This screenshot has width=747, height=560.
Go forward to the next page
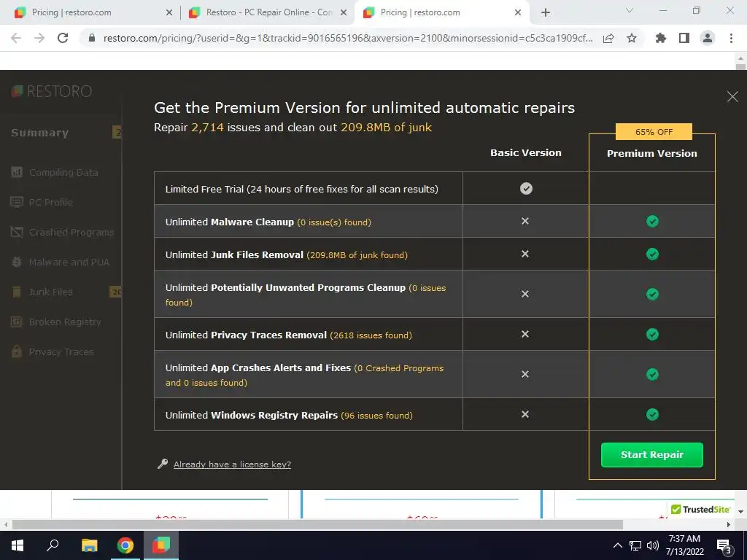(39, 38)
